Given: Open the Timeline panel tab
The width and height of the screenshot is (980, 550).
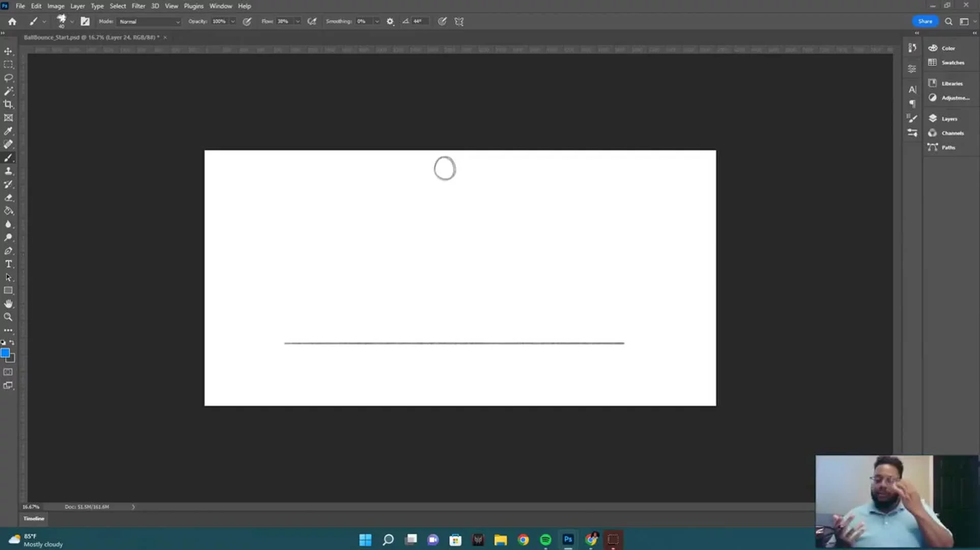Looking at the screenshot, I should [34, 518].
